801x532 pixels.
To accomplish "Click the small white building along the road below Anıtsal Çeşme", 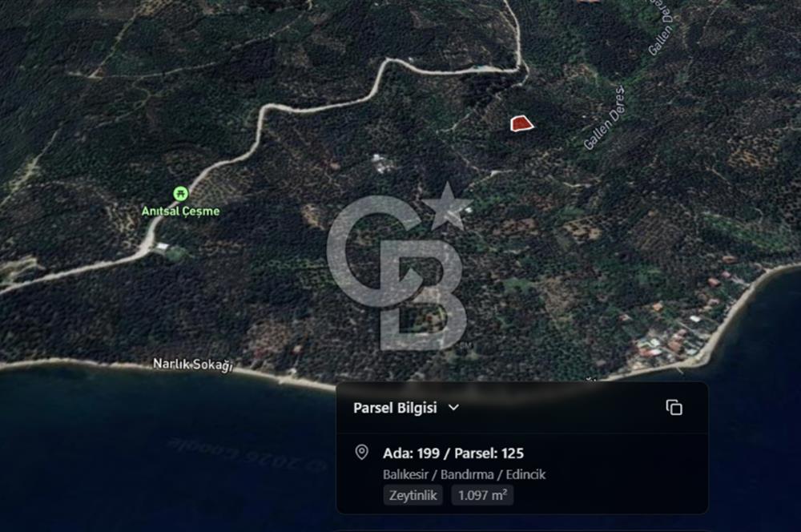I will 162,247.
